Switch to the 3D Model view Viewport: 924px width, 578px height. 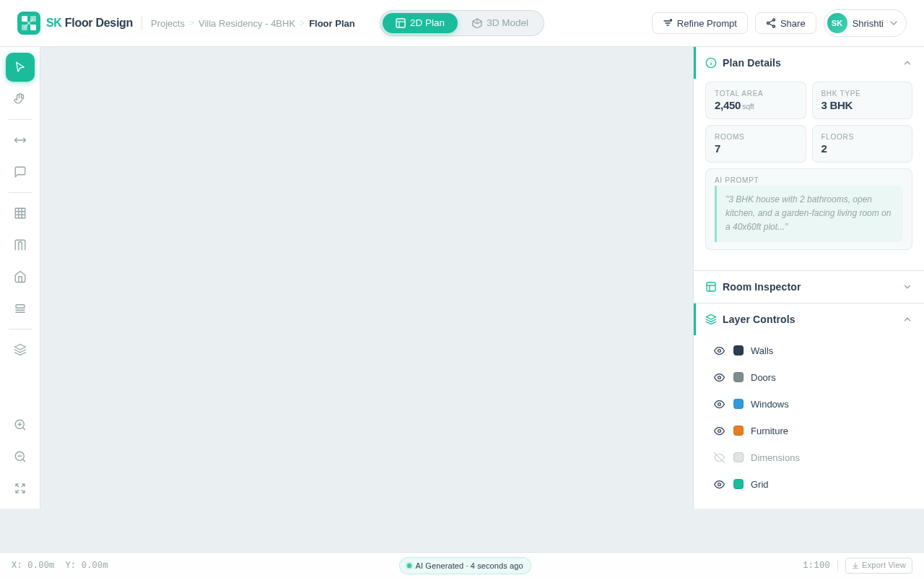(500, 23)
